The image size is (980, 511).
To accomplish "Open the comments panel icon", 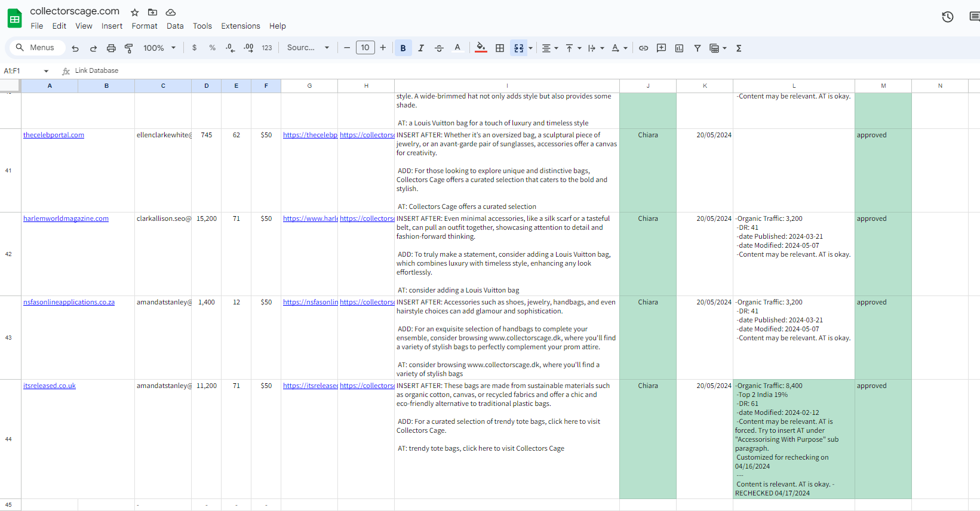I will pyautogui.click(x=975, y=17).
